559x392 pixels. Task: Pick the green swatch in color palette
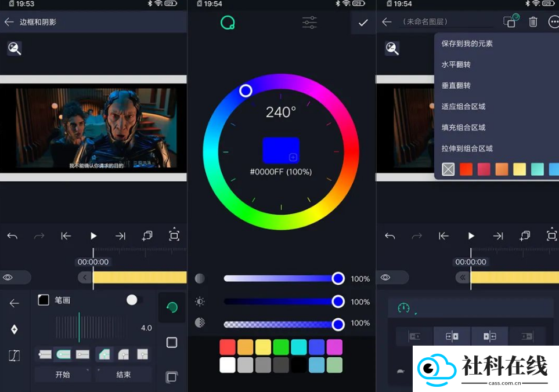point(281,347)
